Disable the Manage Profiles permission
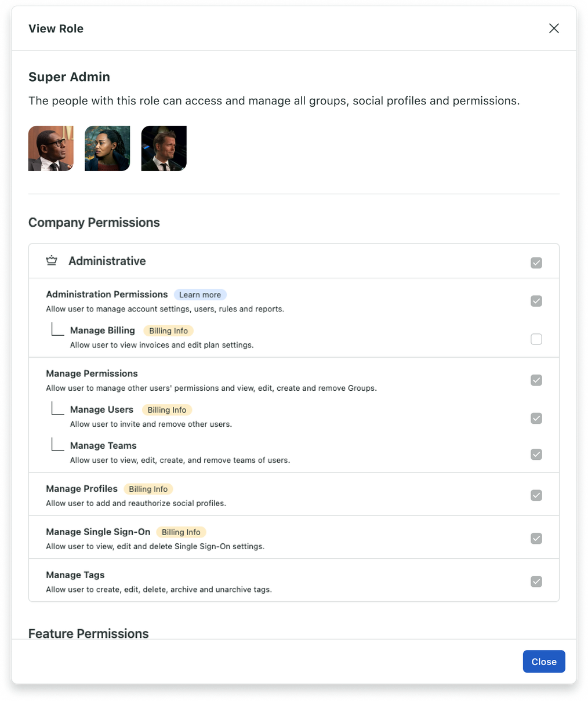 click(x=536, y=495)
